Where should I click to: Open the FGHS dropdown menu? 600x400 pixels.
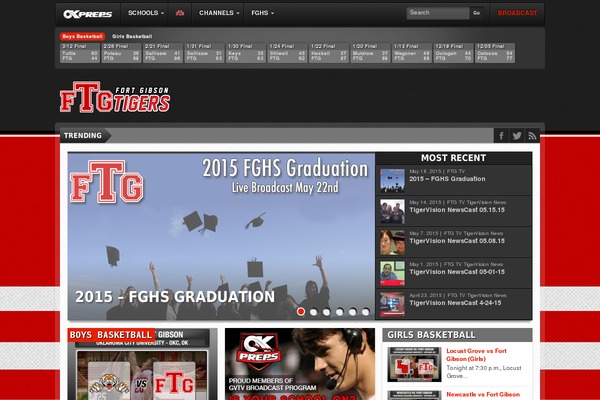[262, 13]
